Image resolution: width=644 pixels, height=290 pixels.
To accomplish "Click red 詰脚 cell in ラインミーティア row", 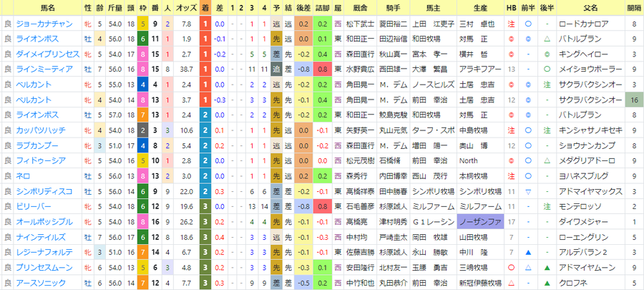I will [x=323, y=69].
